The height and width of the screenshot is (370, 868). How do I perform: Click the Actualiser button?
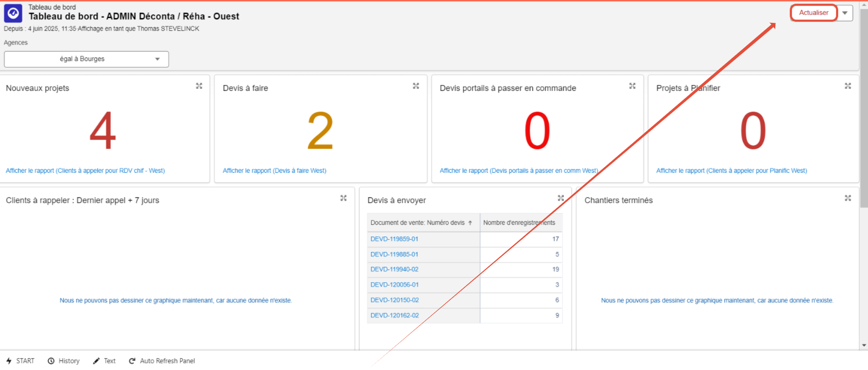[814, 13]
